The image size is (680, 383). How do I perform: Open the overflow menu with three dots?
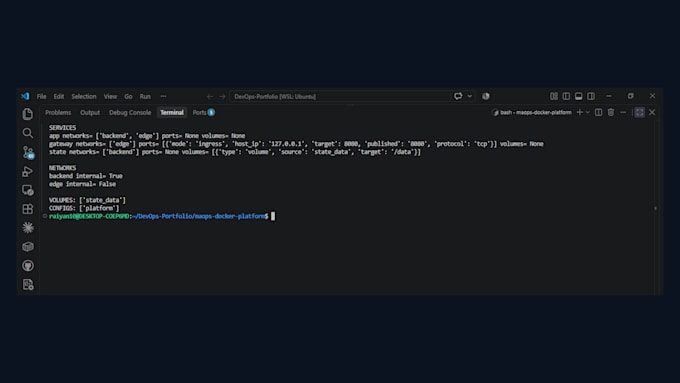tap(163, 96)
